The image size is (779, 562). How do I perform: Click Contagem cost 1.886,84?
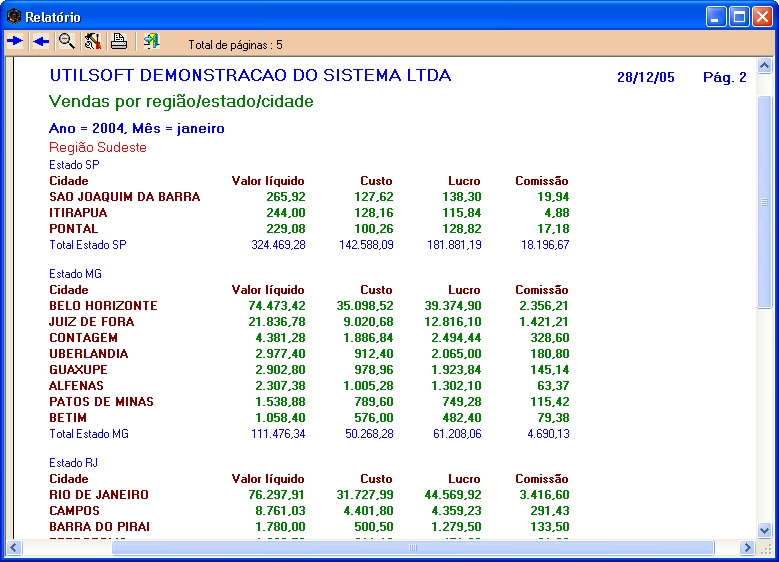[x=368, y=338]
